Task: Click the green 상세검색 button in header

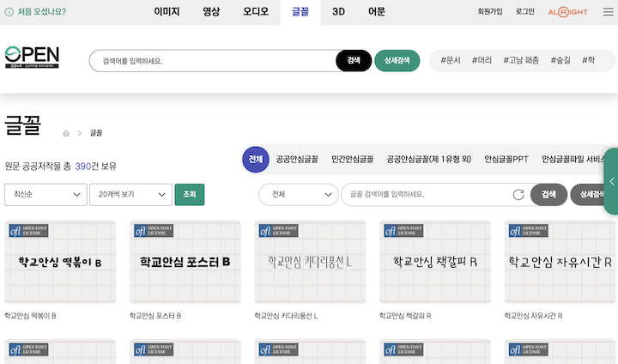Action: pos(397,61)
